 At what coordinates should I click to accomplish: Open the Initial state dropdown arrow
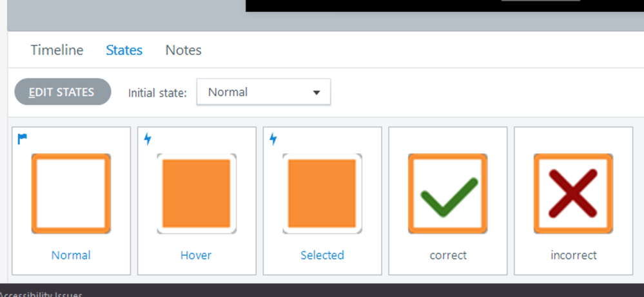(x=317, y=93)
